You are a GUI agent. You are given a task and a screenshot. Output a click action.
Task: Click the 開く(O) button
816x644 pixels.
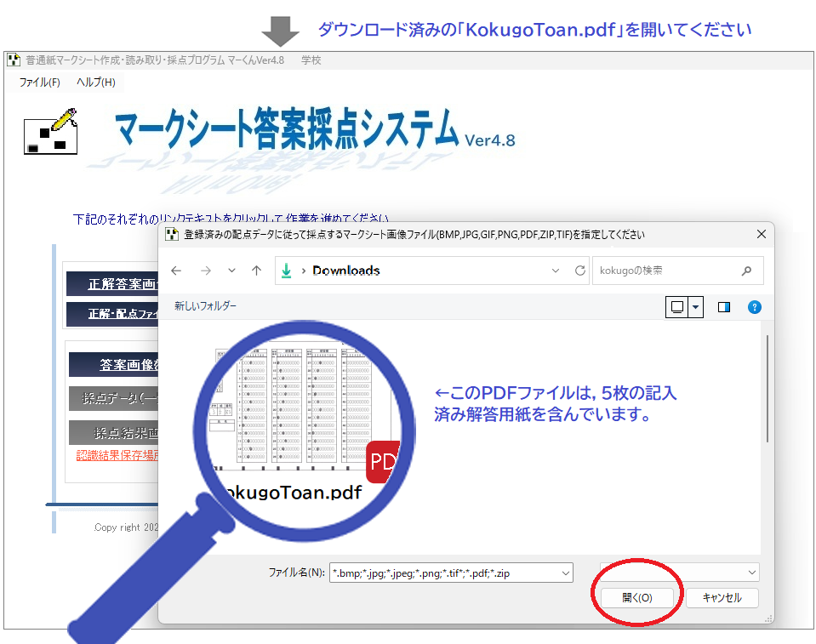point(636,598)
